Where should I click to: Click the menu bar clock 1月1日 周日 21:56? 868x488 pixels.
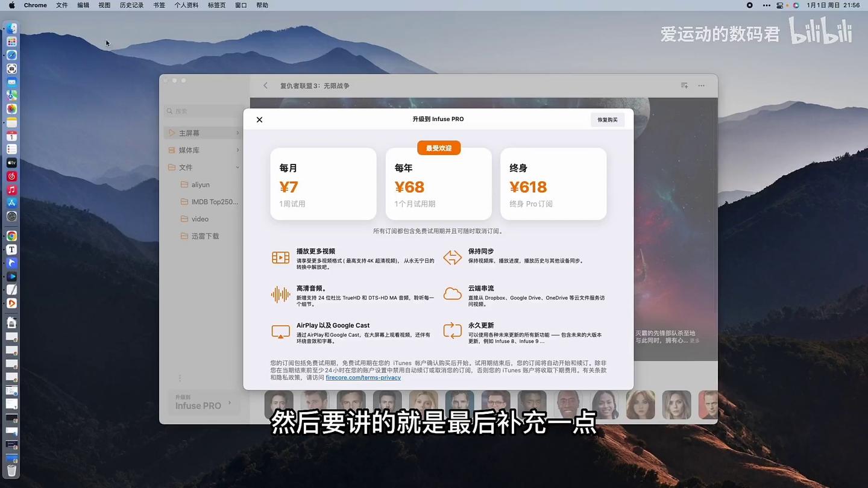tap(834, 5)
